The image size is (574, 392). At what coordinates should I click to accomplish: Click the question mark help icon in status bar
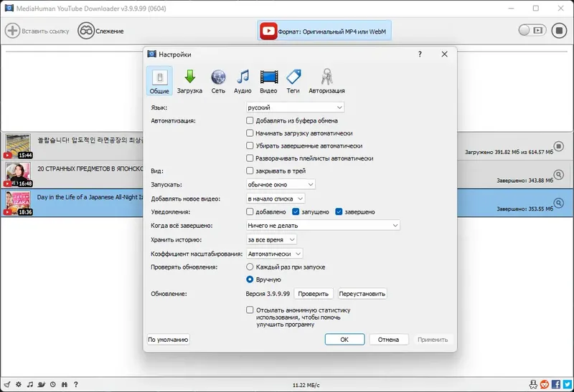point(76,384)
